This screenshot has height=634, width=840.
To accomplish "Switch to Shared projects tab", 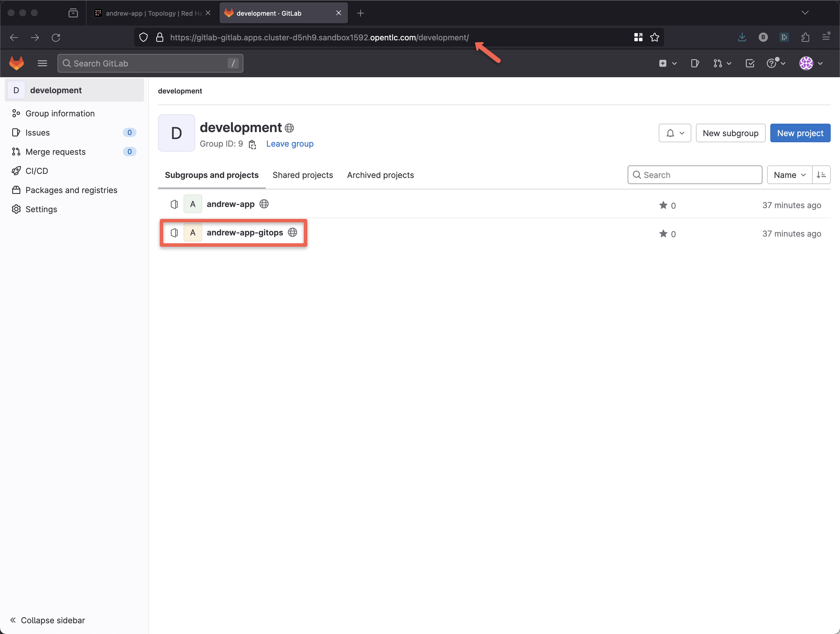I will pos(303,175).
